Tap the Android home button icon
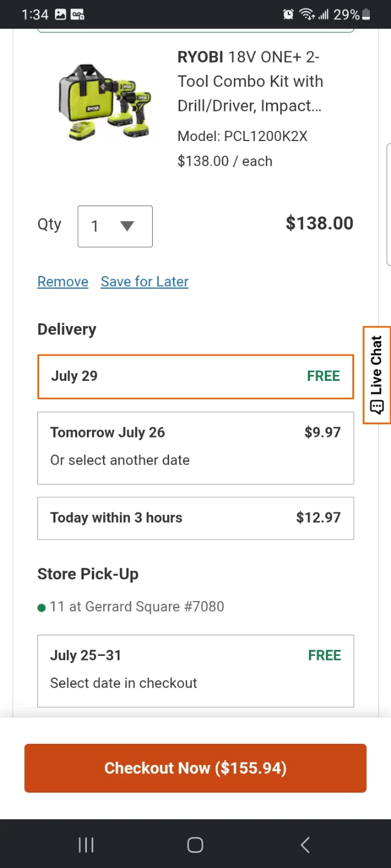 click(195, 844)
